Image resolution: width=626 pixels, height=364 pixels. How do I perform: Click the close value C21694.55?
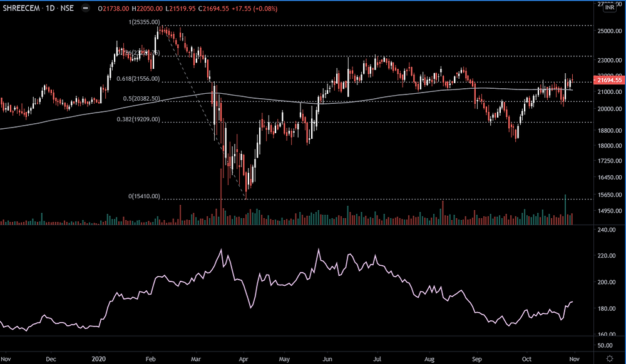(x=213, y=8)
